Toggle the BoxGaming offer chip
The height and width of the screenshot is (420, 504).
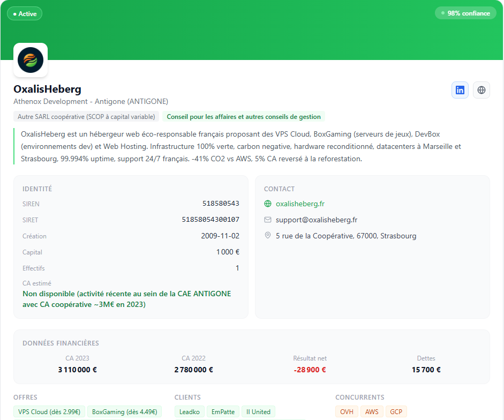(x=124, y=411)
